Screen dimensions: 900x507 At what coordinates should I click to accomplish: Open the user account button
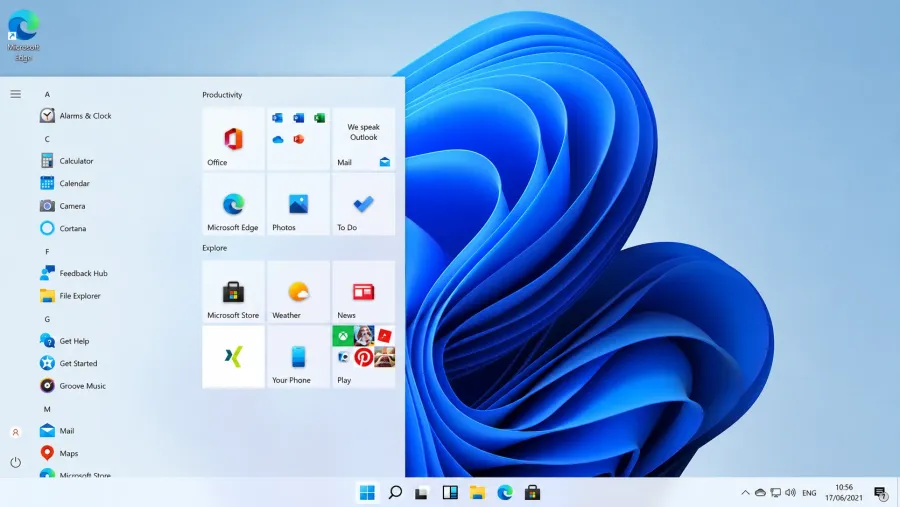tap(15, 432)
